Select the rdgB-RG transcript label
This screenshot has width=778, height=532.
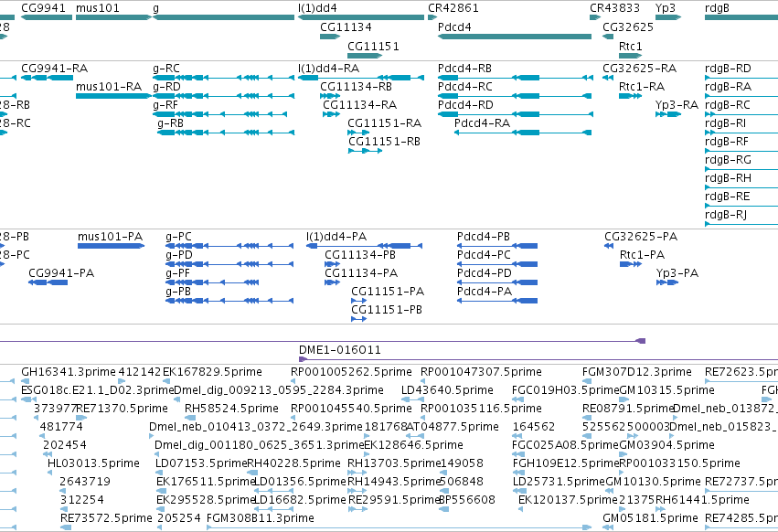click(728, 160)
